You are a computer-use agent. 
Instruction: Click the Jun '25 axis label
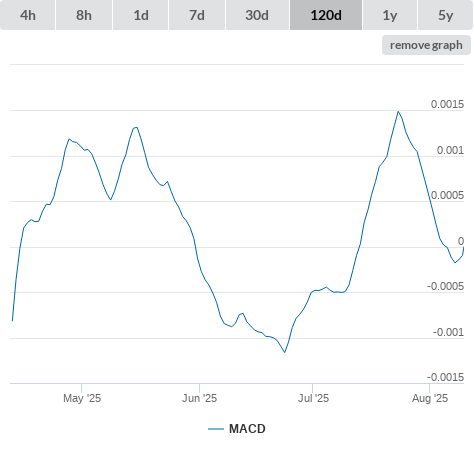pos(199,398)
